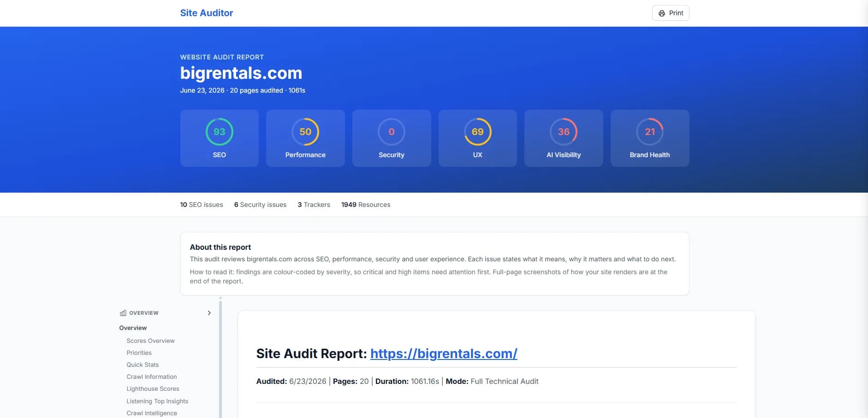Image resolution: width=868 pixels, height=418 pixels.
Task: Select the Performance score card
Action: (305, 138)
